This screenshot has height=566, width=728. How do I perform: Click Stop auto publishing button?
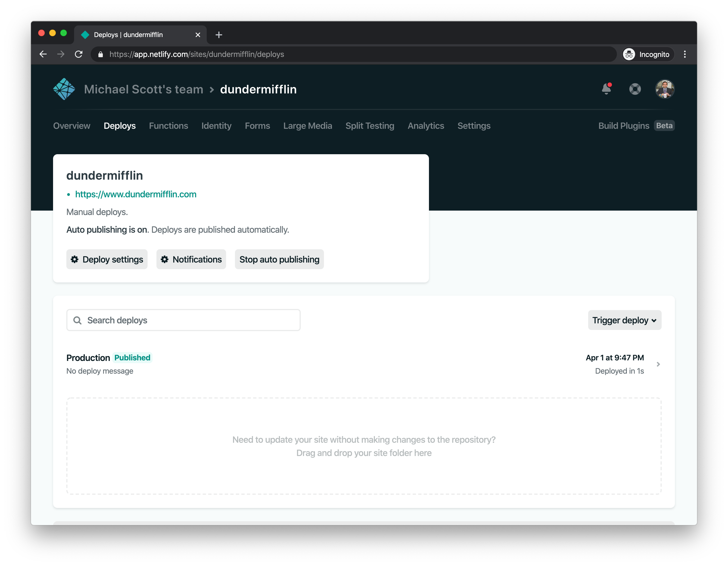[279, 259]
